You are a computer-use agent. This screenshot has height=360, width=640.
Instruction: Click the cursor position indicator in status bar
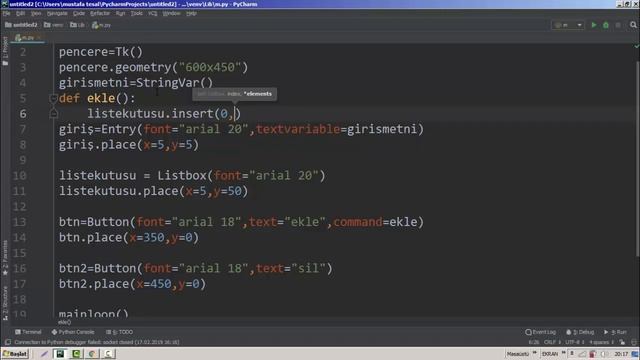pyautogui.click(x=534, y=342)
